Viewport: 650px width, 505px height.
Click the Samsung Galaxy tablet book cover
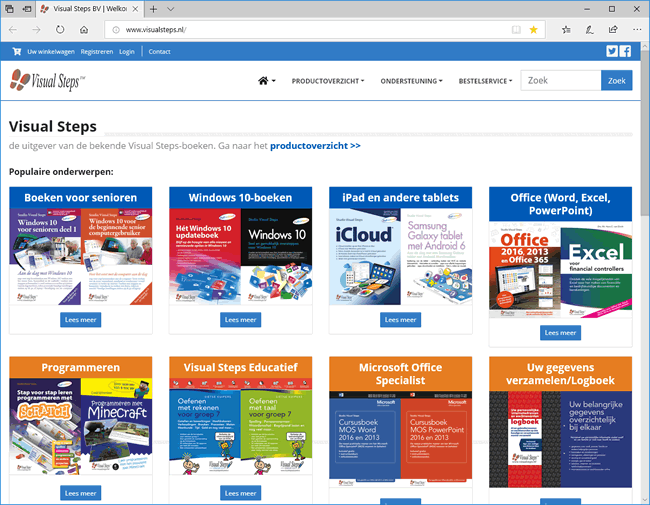437,257
